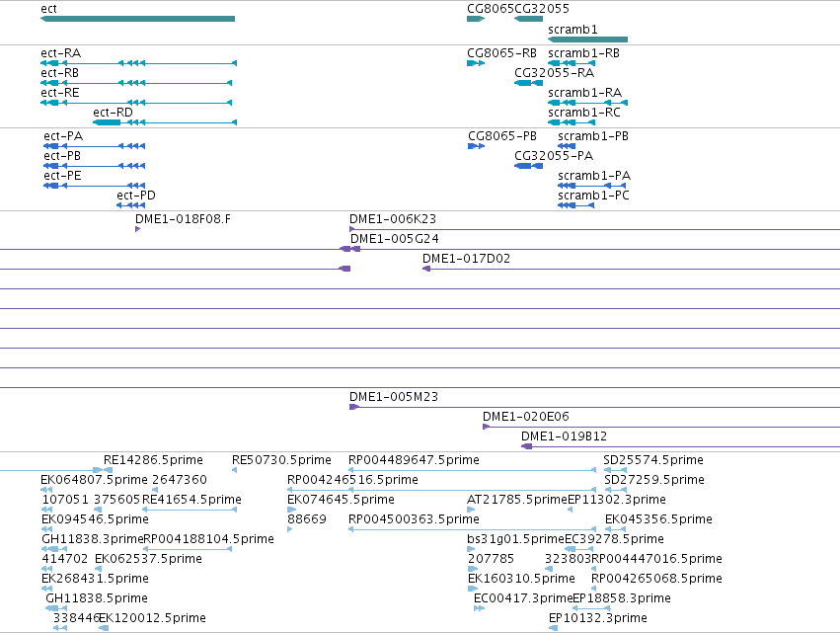Select the AT21785.5prime EST label

coord(517,500)
